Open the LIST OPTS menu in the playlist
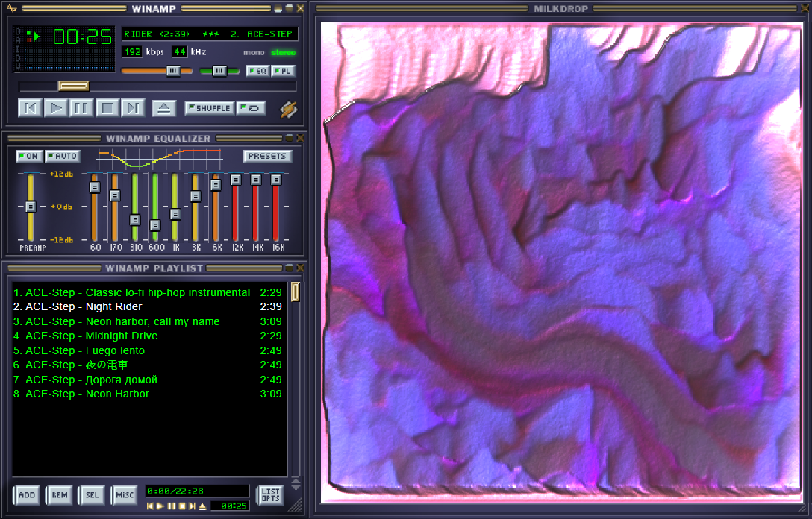Image resolution: width=812 pixels, height=519 pixels. click(270, 494)
